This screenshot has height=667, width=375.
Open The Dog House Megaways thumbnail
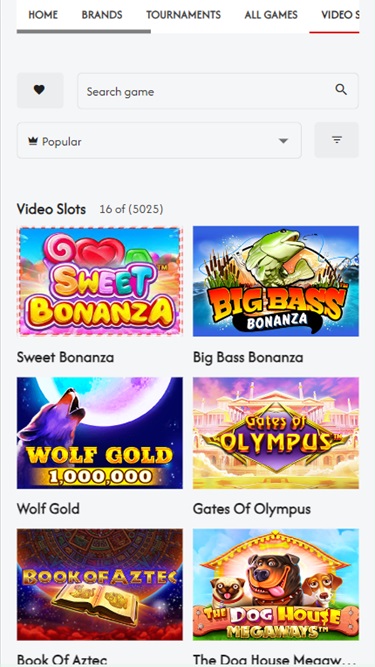(x=276, y=584)
